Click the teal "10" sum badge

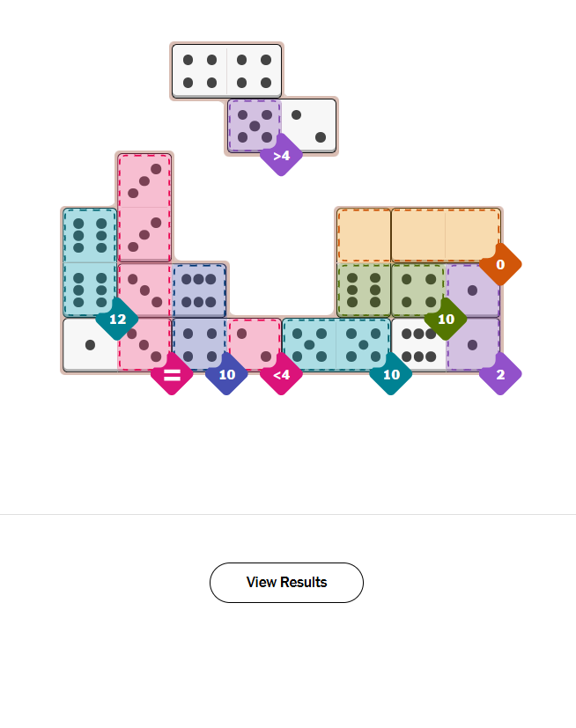[390, 374]
